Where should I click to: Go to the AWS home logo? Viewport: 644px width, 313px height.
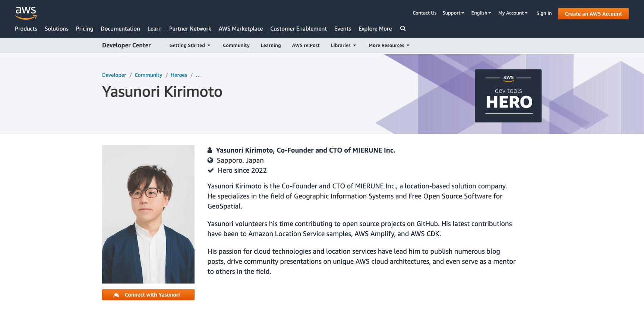point(26,13)
